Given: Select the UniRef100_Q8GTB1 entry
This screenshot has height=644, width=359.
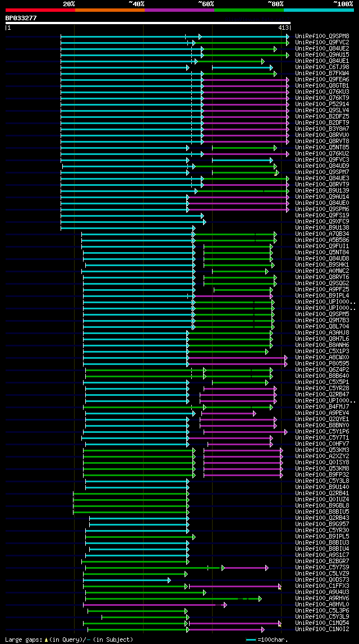Looking at the screenshot, I should coord(322,85).
